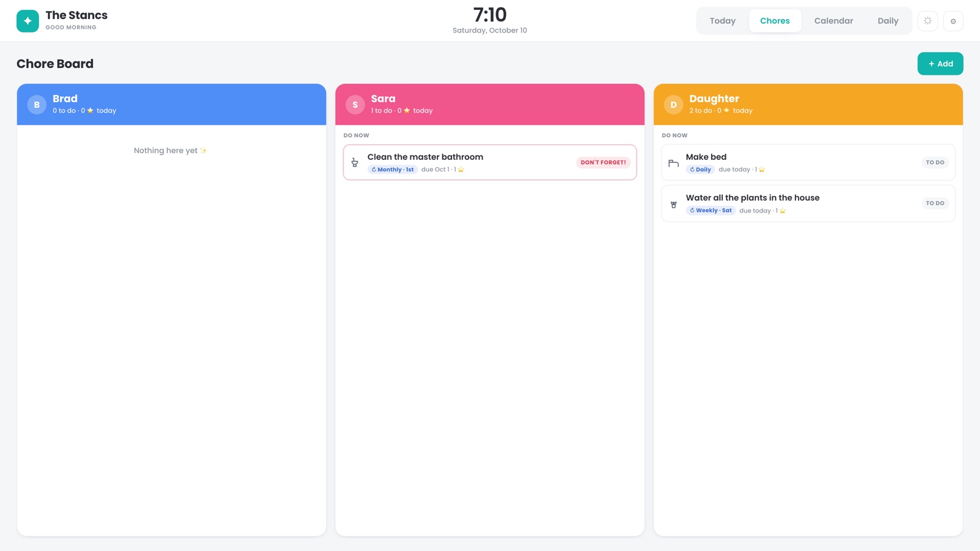The width and height of the screenshot is (980, 551).
Task: Select the Chores tab
Action: (775, 21)
